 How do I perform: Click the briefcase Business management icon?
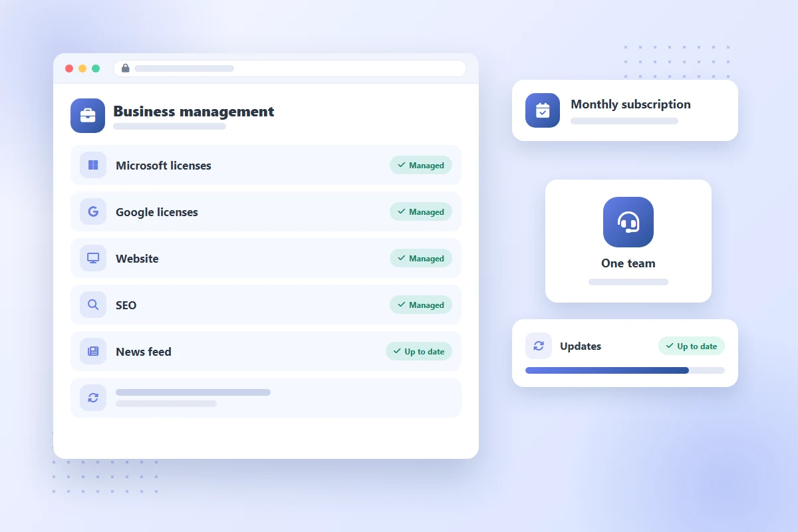(x=88, y=116)
